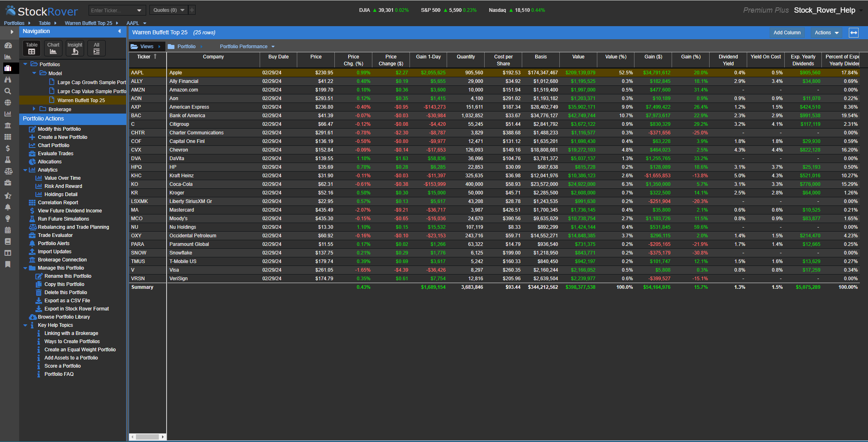The image size is (868, 442).
Task: Click the Add Column button
Action: click(x=787, y=33)
